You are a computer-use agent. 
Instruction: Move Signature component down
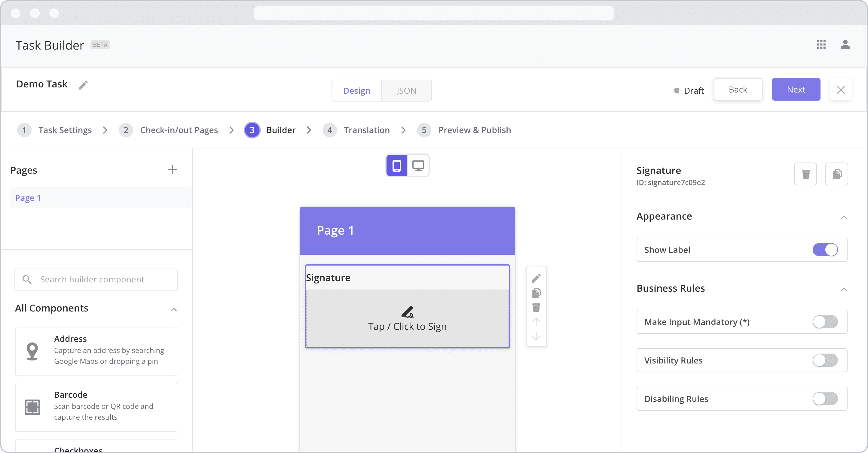[536, 336]
